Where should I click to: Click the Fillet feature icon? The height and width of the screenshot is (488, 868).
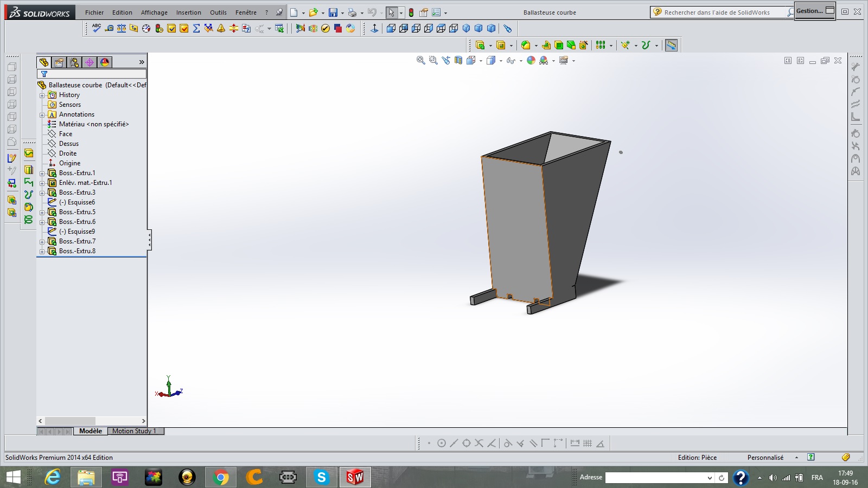tap(525, 45)
